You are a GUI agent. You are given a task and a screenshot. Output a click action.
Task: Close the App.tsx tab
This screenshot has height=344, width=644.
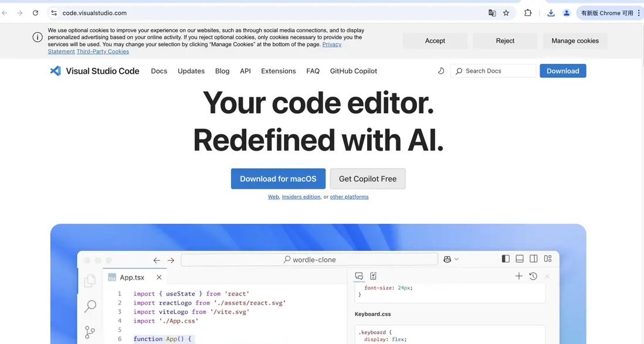pyautogui.click(x=159, y=278)
